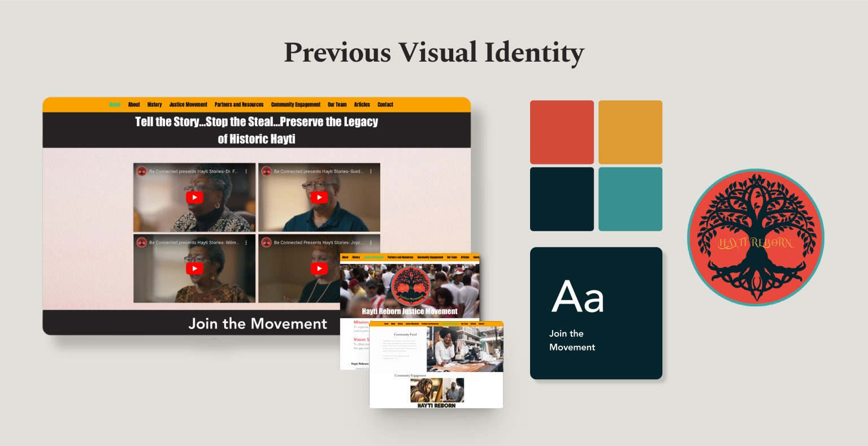This screenshot has width=868, height=446.
Task: Open Community Engagement in homepage nav bar
Action: click(296, 105)
